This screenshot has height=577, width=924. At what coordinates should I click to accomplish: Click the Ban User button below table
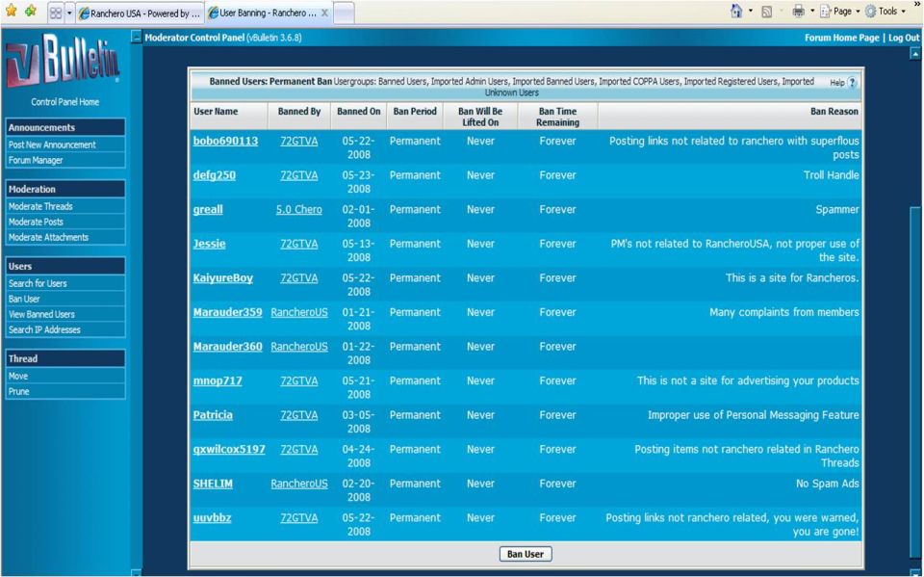click(x=526, y=554)
